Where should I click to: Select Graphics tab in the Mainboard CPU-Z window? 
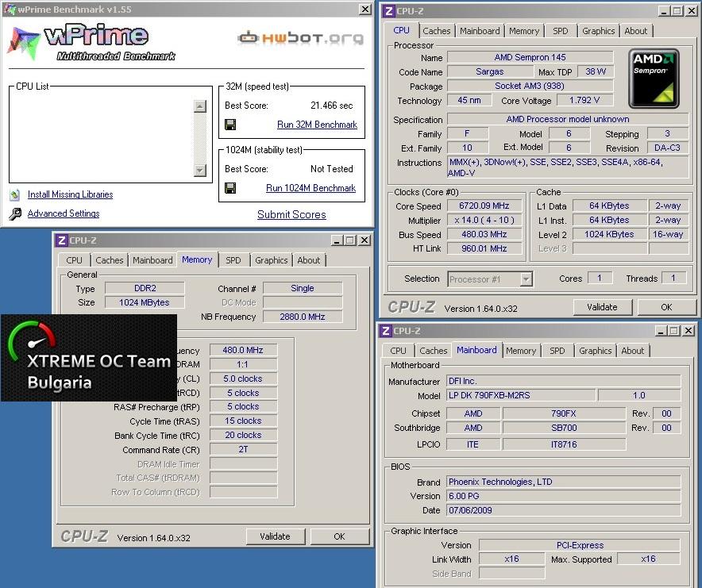click(x=595, y=351)
